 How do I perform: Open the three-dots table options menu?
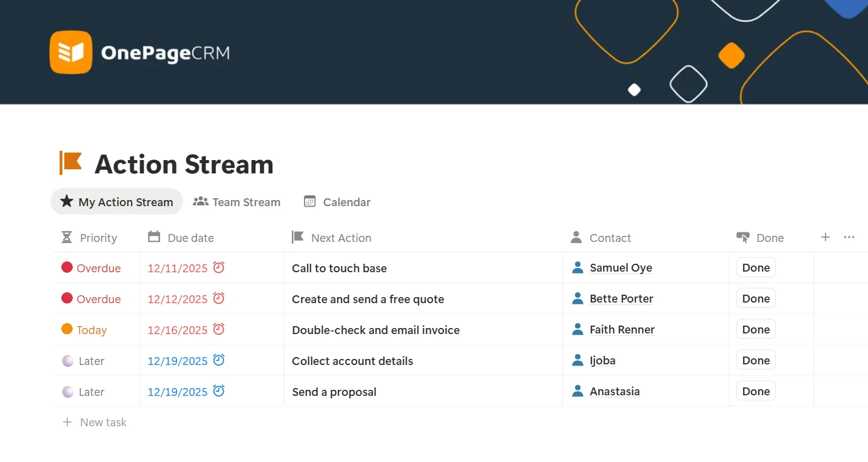[x=849, y=237]
